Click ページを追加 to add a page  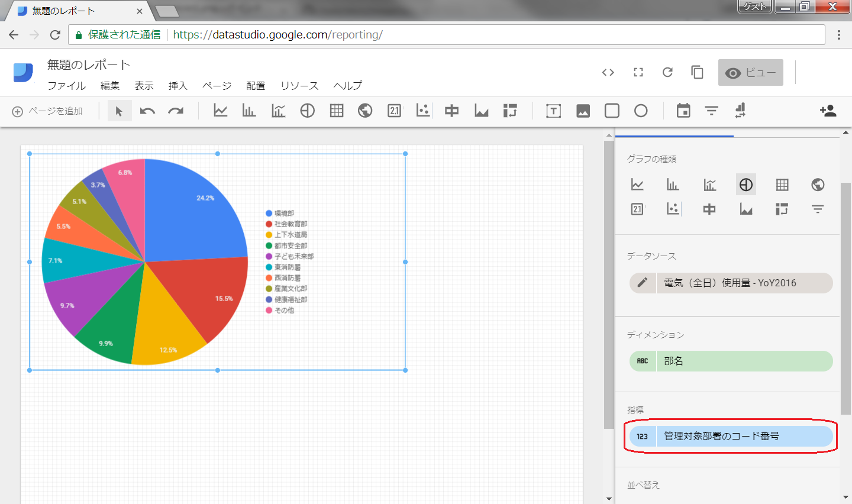(47, 111)
